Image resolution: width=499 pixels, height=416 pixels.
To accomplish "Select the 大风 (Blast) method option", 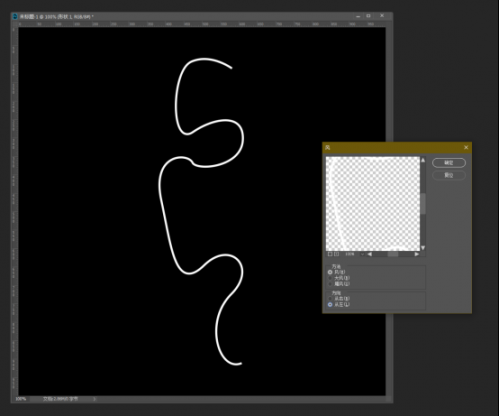I will (x=330, y=278).
